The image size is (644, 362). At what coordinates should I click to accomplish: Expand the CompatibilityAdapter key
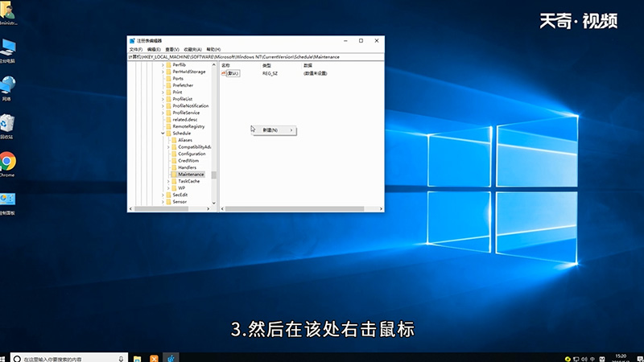click(x=168, y=147)
